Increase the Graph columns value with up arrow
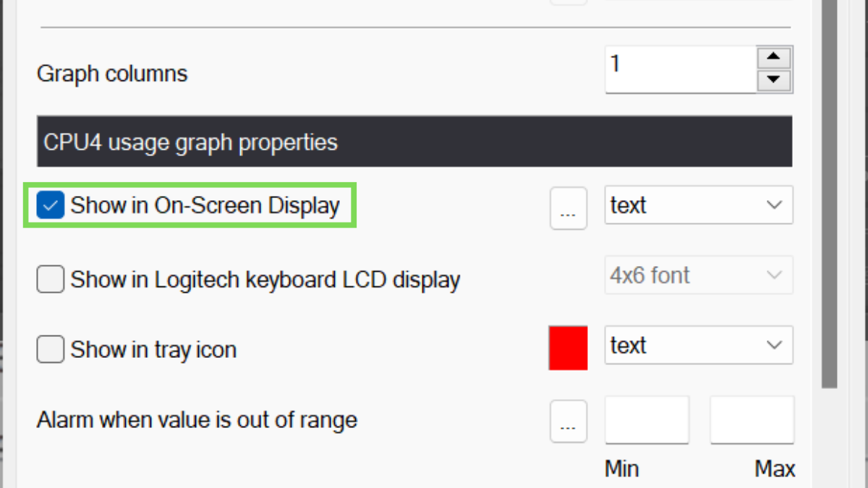Viewport: 868px width, 488px height. [774, 58]
